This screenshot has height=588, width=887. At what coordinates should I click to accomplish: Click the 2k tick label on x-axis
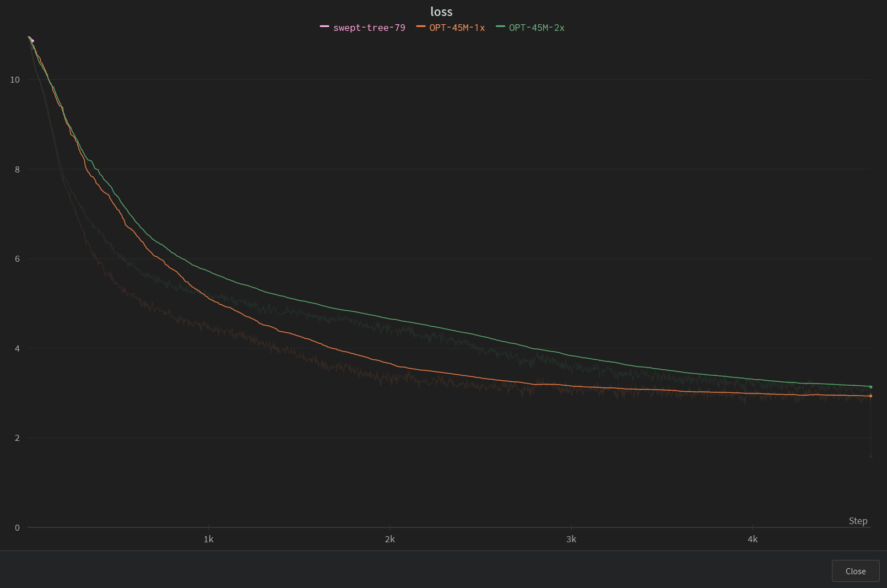click(x=390, y=540)
